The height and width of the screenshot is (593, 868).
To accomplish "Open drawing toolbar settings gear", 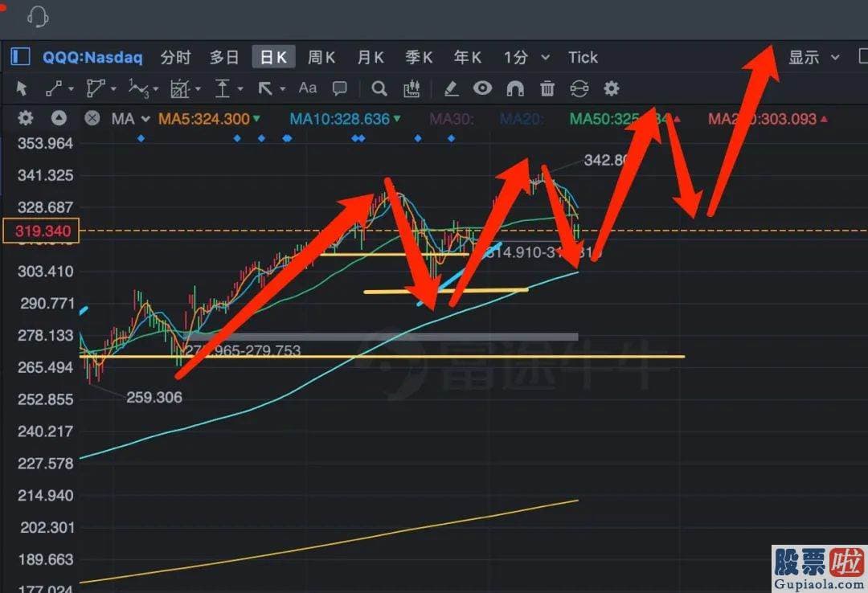I will click(x=611, y=88).
